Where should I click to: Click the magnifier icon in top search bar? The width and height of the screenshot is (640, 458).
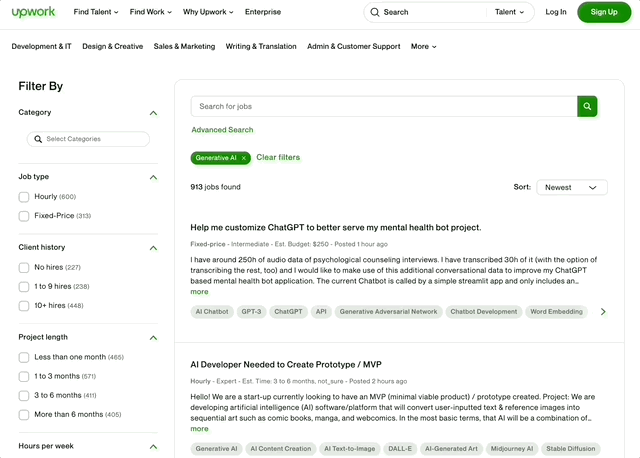(x=375, y=12)
